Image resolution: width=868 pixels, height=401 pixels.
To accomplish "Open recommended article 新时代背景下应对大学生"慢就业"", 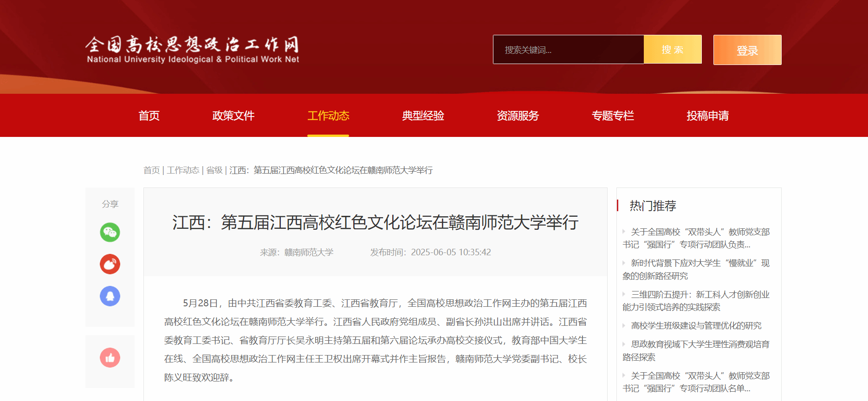I will (696, 270).
